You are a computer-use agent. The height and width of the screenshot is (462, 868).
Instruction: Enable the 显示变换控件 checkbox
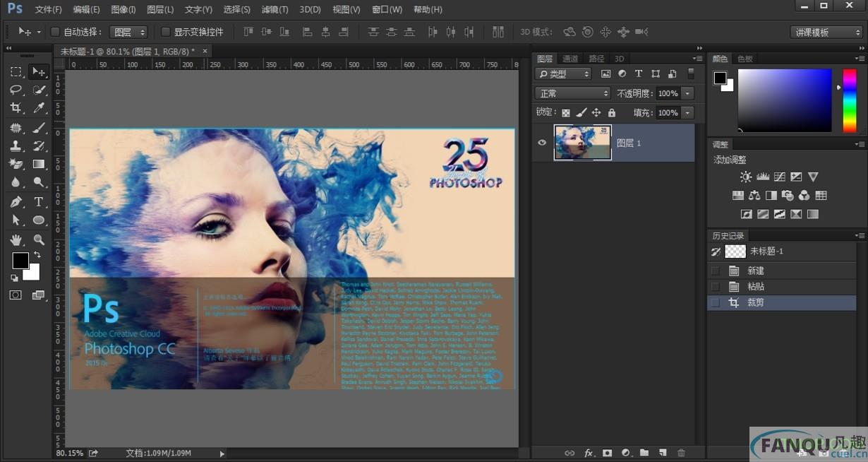[x=166, y=32]
